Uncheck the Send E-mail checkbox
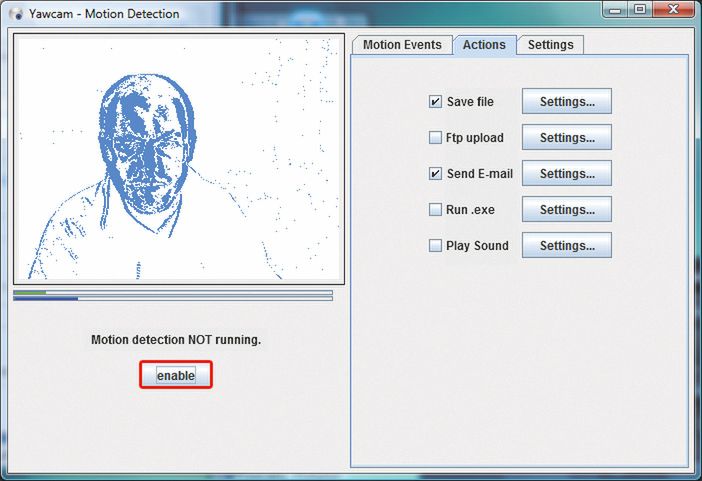Screen dimensions: 702x481 (x=435, y=173)
